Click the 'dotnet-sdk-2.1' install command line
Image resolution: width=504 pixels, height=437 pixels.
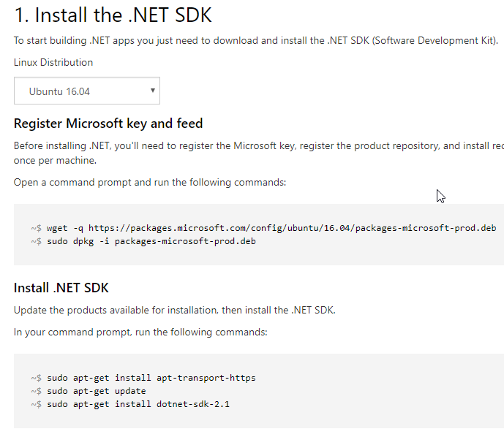click(138, 403)
